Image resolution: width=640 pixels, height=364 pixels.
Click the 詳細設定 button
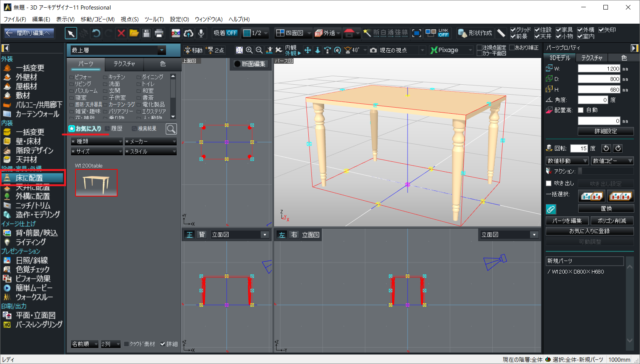[606, 131]
